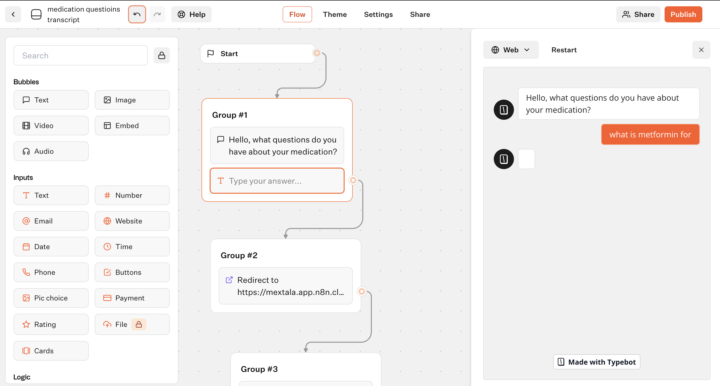Click the Redirect block output connector
The image size is (720, 386).
click(x=362, y=291)
